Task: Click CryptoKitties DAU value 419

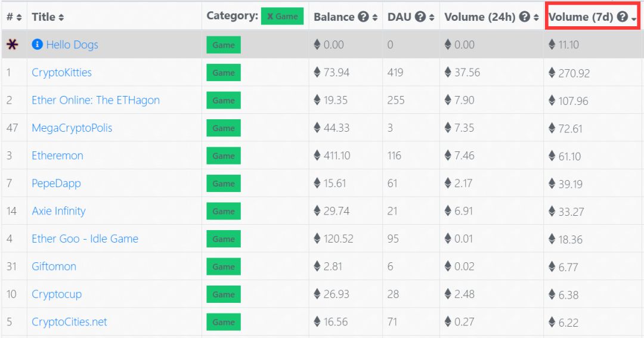Action: click(x=395, y=72)
